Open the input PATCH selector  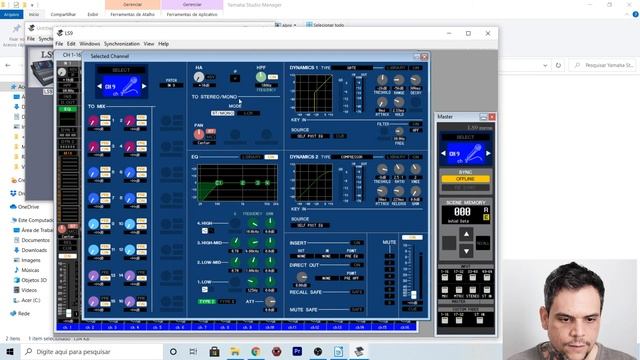pyautogui.click(x=171, y=85)
